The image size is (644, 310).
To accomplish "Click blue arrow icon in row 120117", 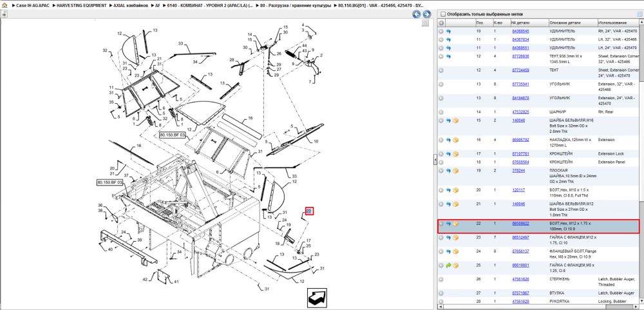I will (x=448, y=190).
